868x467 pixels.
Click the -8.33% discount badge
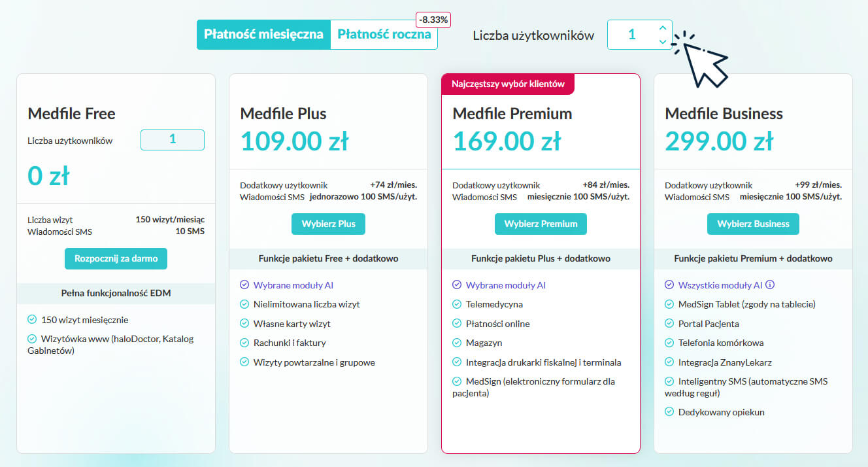pos(433,20)
